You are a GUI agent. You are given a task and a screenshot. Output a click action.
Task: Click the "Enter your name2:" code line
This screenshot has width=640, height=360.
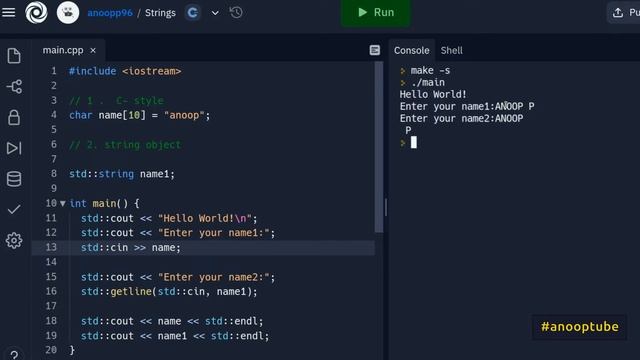178,277
